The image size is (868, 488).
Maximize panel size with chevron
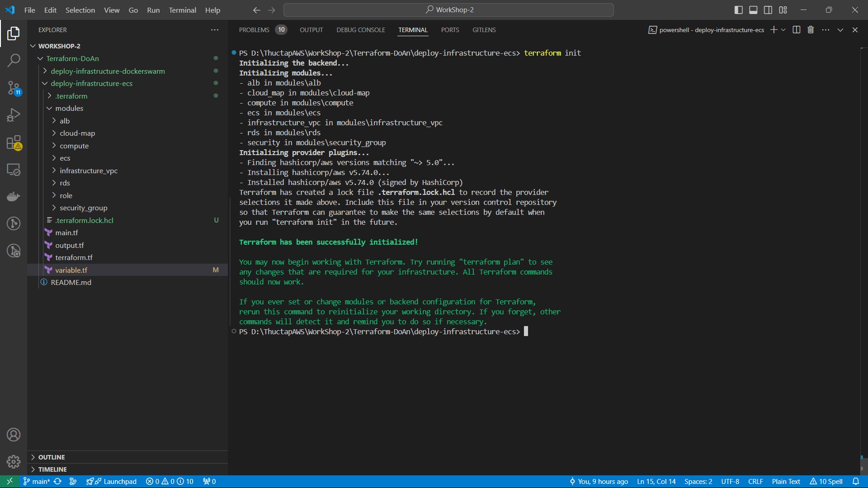(x=840, y=30)
